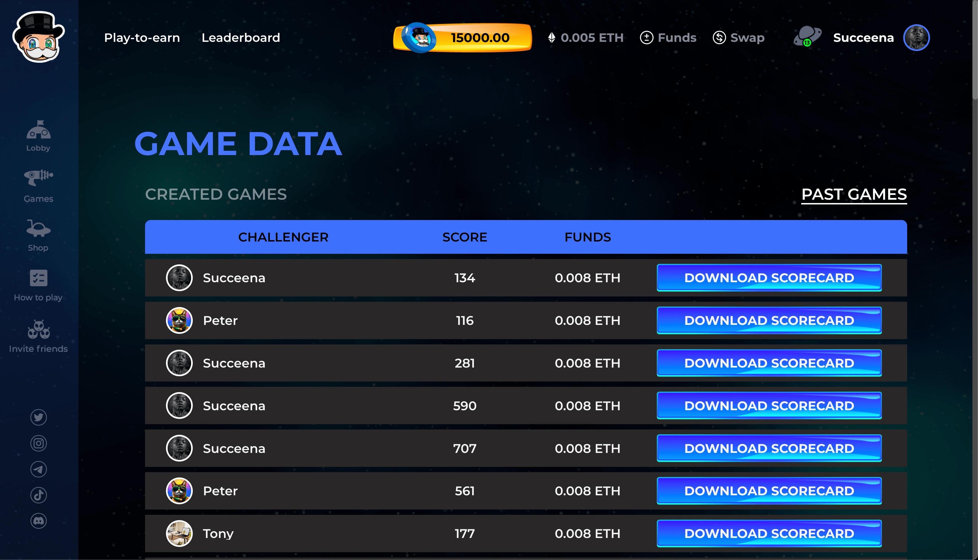Click the top-hat mascot logo
Screen dimensions: 978x560
pyautogui.click(x=38, y=37)
